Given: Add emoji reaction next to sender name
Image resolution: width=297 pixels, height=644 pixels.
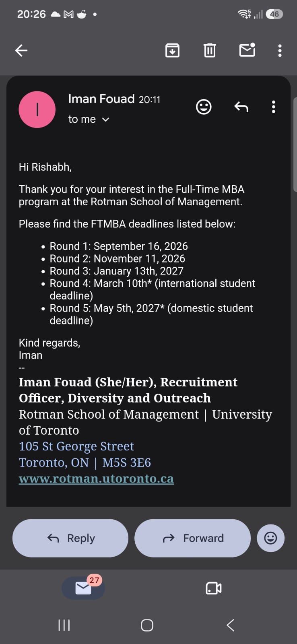Looking at the screenshot, I should (x=204, y=107).
